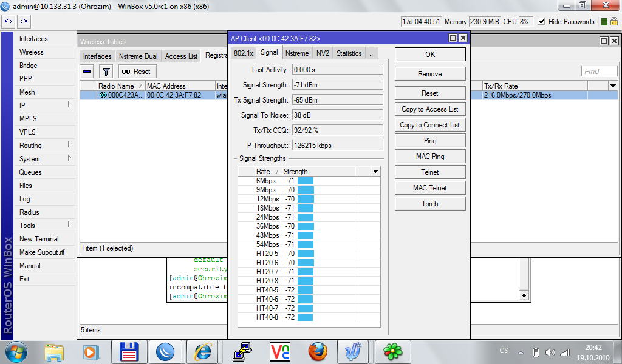Click the HT40-8 signal strength bar
The height and width of the screenshot is (364, 622).
(305, 317)
